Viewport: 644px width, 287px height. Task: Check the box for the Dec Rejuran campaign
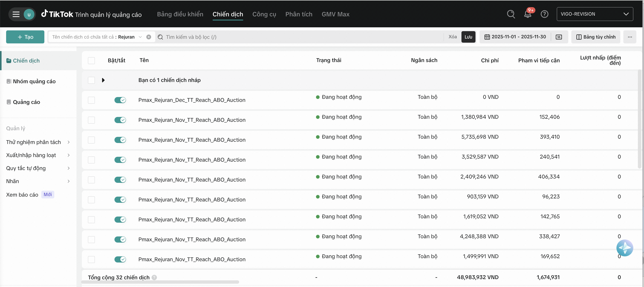[91, 100]
